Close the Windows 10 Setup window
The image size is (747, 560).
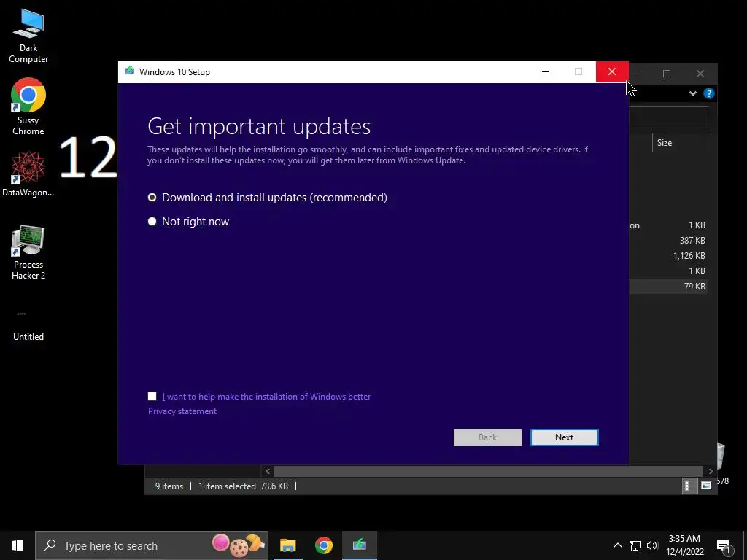click(612, 72)
